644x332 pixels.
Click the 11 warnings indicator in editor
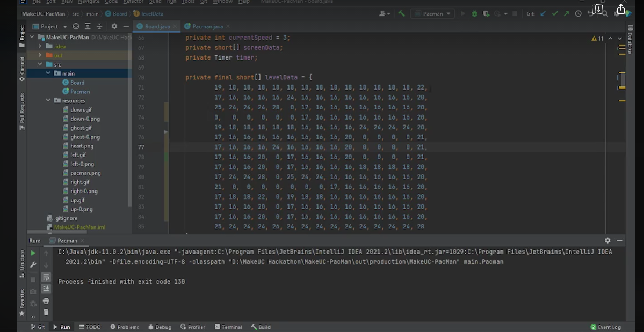598,39
